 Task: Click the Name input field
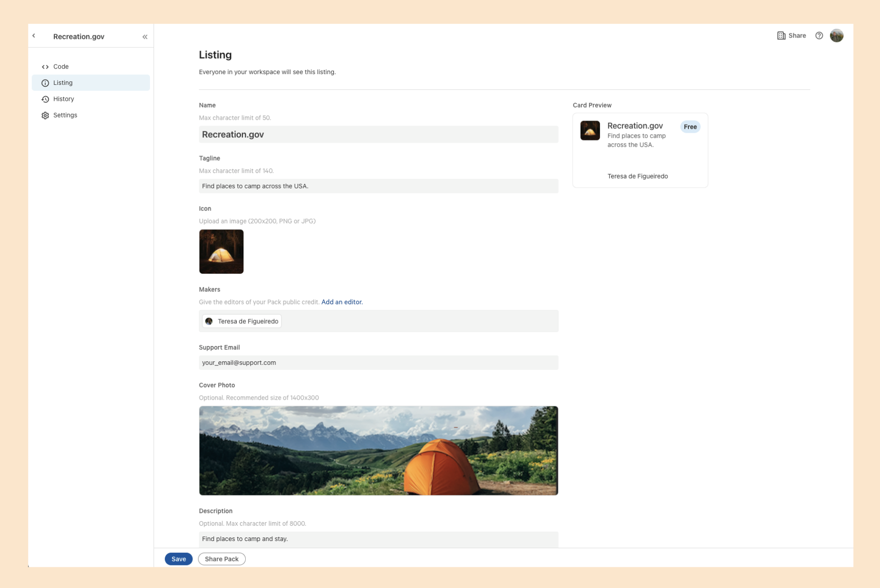coord(378,135)
